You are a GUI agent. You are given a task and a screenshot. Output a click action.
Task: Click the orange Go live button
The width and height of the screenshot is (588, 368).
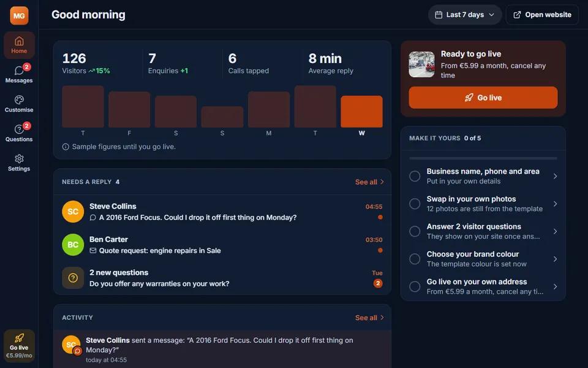[483, 98]
